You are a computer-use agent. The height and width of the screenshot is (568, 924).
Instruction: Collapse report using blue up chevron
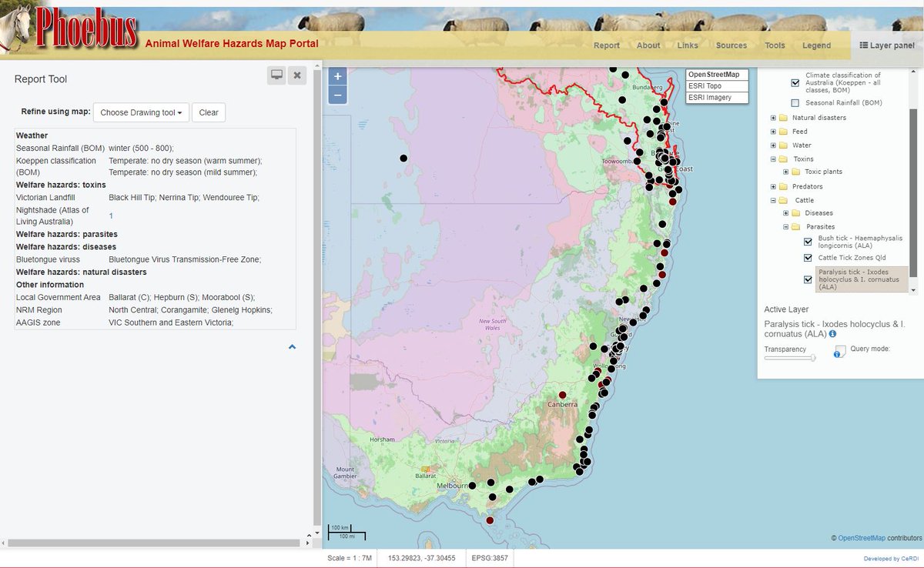pos(292,347)
